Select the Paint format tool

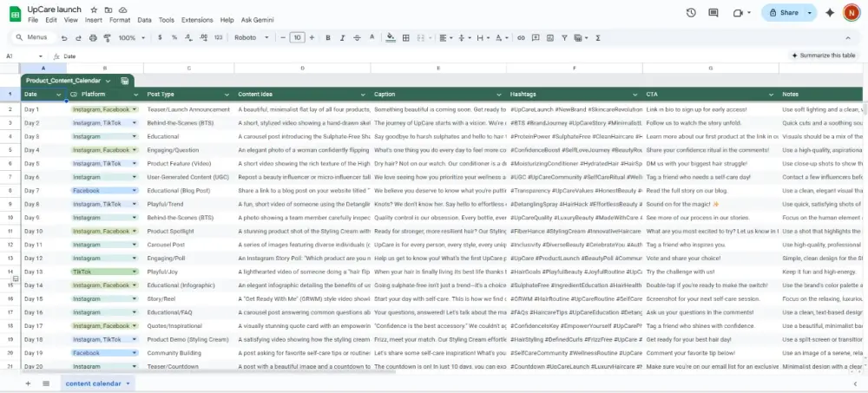click(108, 37)
